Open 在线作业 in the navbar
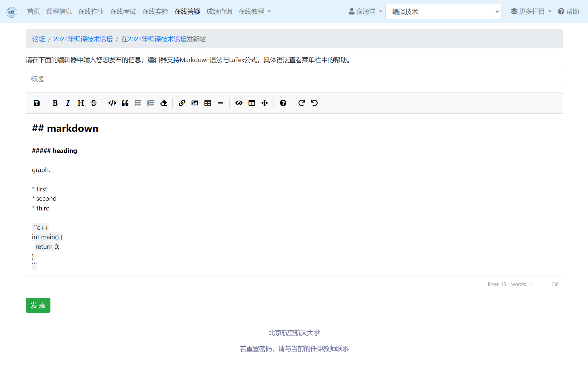Screen dimensions: 588x366 pyautogui.click(x=91, y=12)
